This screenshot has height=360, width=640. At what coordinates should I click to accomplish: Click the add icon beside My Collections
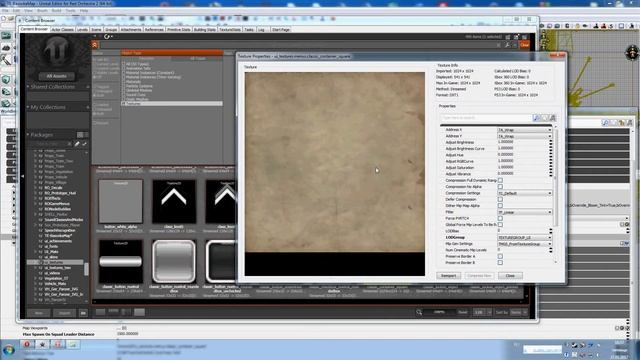(87, 107)
